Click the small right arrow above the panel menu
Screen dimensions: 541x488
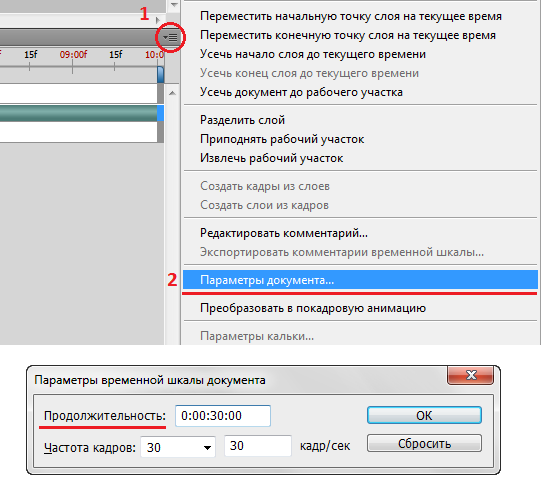coord(158,20)
